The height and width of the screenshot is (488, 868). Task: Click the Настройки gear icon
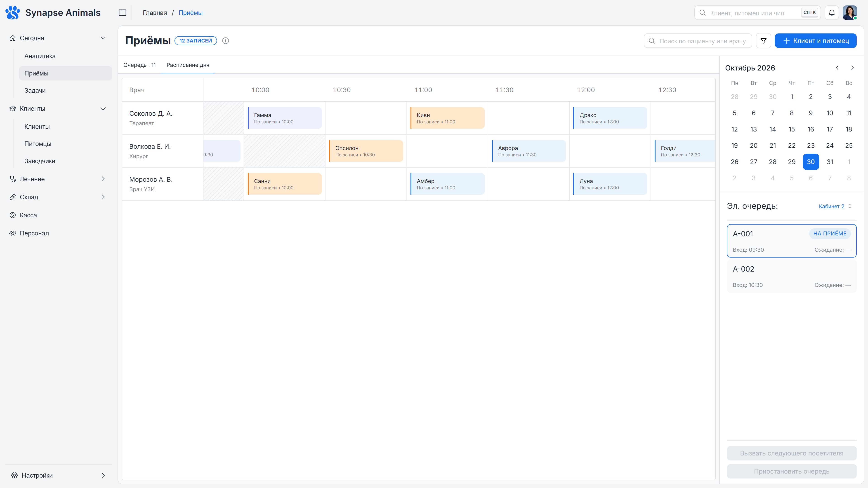pos(14,475)
